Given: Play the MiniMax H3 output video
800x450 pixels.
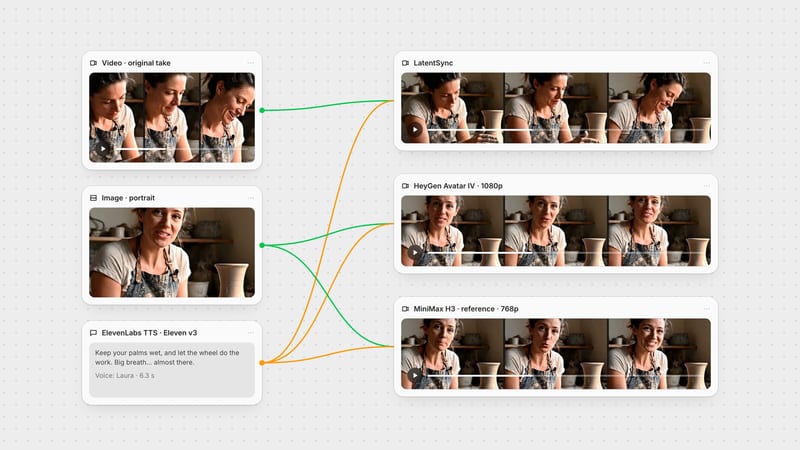Looking at the screenshot, I should [x=415, y=376].
